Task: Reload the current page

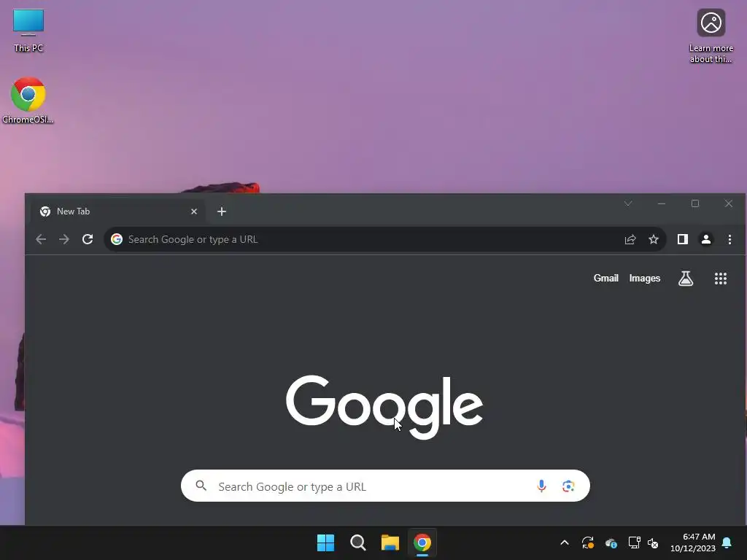Action: click(x=88, y=239)
